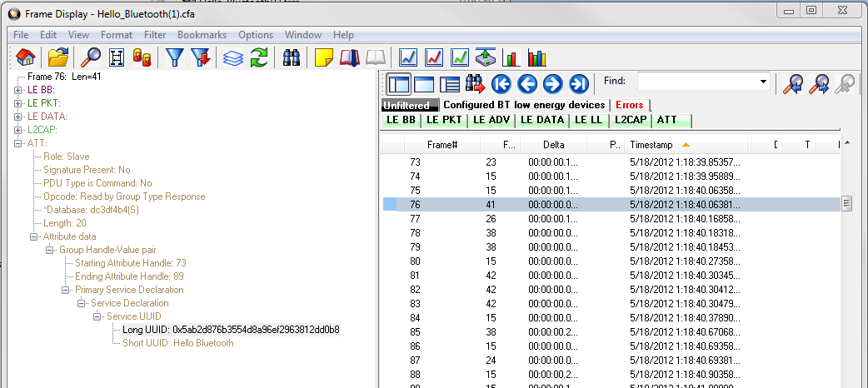
Task: Click the ATT protocol tab
Action: pyautogui.click(x=671, y=120)
